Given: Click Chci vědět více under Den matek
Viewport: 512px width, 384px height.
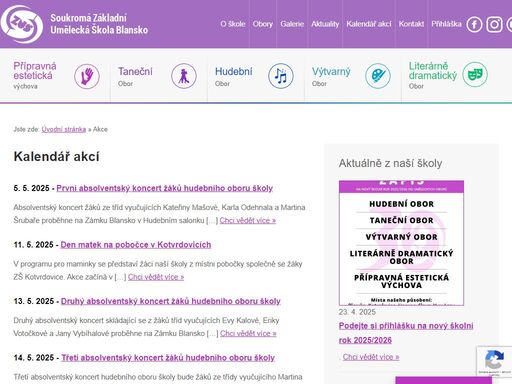Looking at the screenshot, I should 156,277.
